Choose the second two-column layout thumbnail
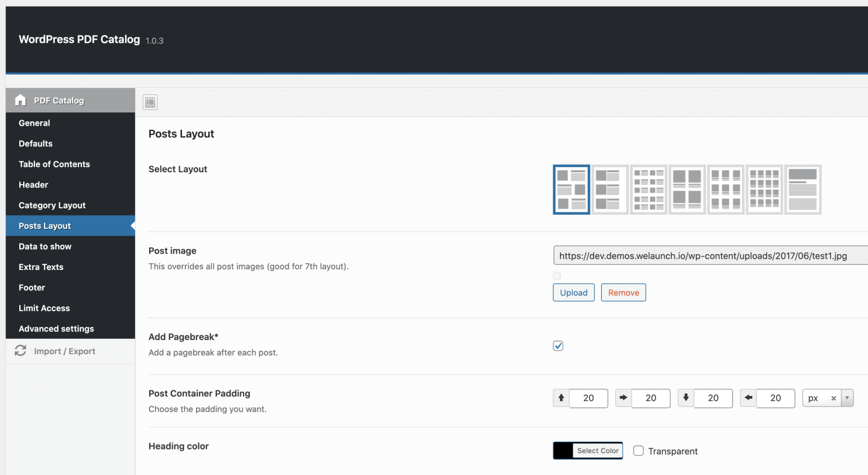 point(610,189)
